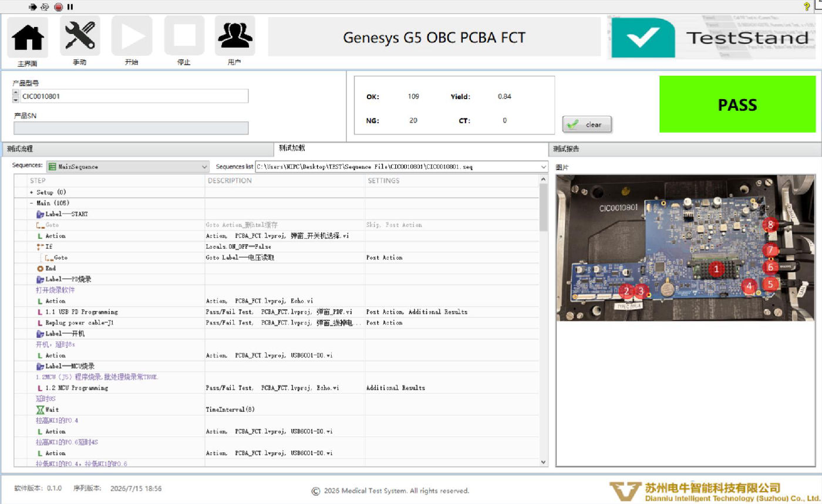Click the TimeInterval(8) description cell

pyautogui.click(x=285, y=410)
